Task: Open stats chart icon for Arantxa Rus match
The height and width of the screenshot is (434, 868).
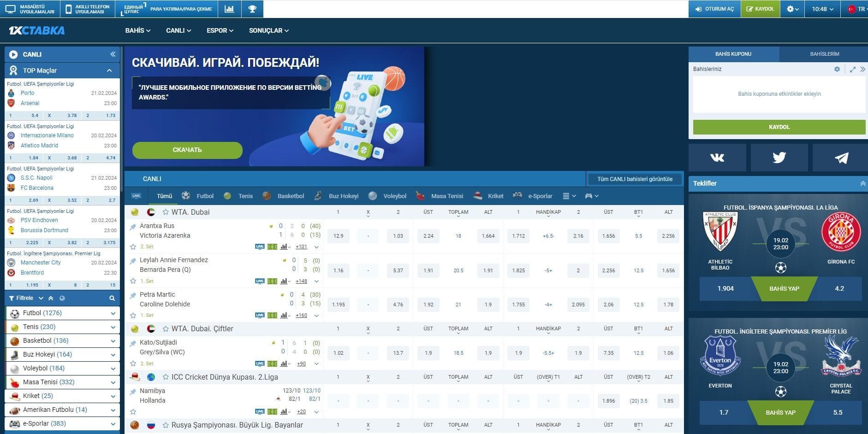Action: click(x=285, y=246)
